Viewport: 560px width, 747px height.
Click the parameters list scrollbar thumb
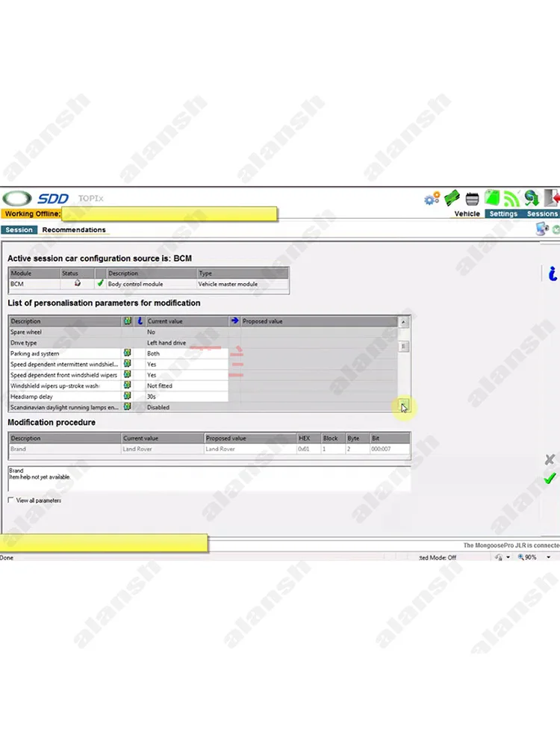(403, 347)
